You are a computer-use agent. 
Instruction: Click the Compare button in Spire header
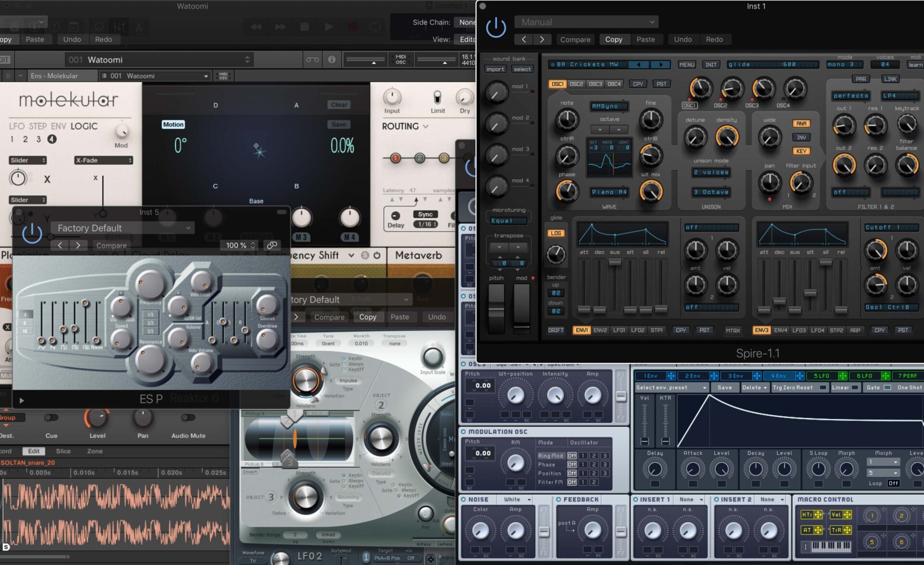click(575, 39)
